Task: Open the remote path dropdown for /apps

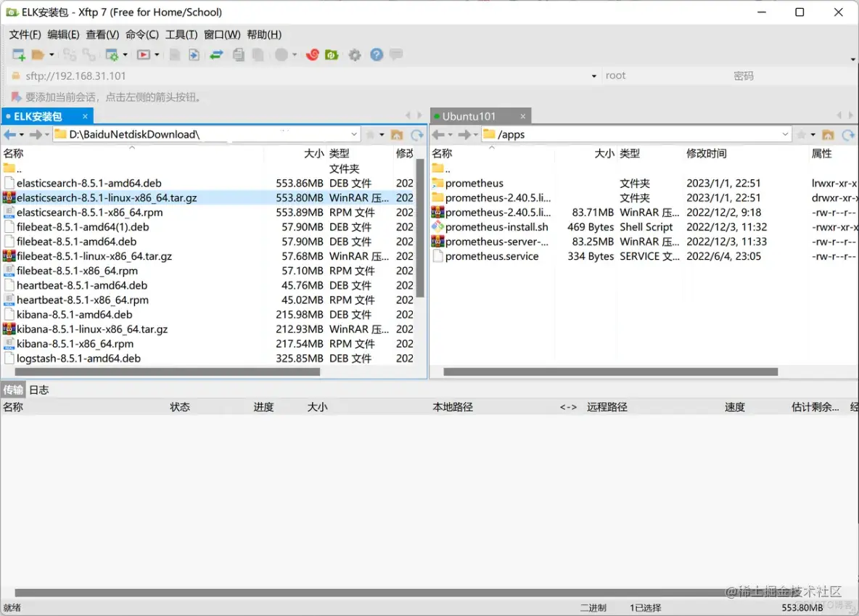Action: [x=784, y=134]
